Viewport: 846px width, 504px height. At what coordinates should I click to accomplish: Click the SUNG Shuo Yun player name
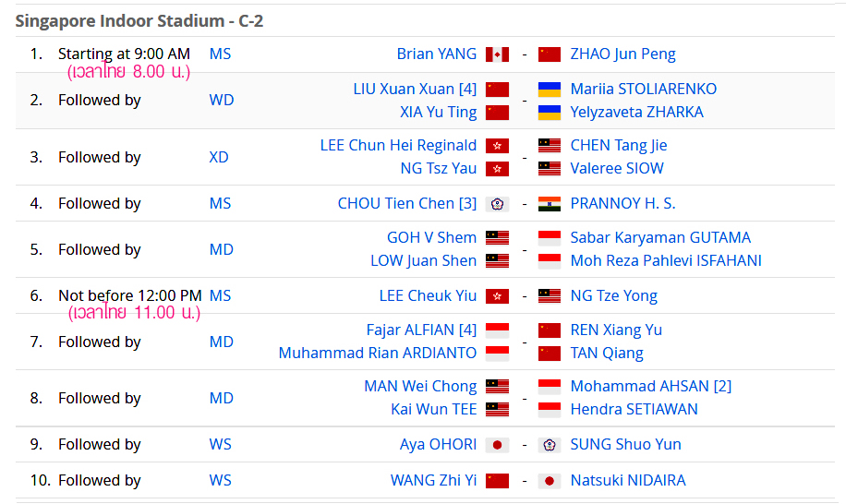click(625, 444)
